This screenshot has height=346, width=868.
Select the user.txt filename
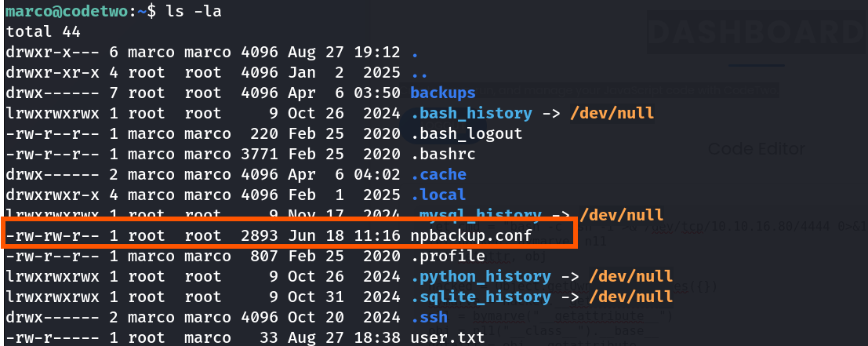click(448, 337)
